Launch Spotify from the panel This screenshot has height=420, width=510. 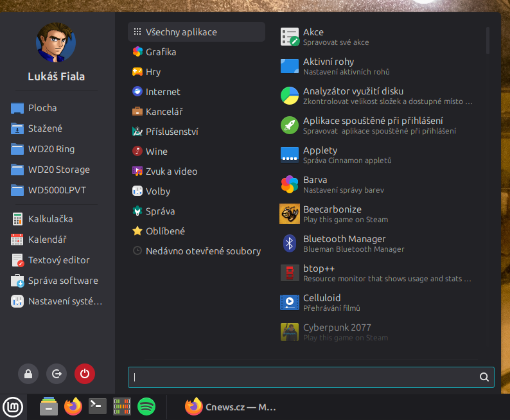146,407
